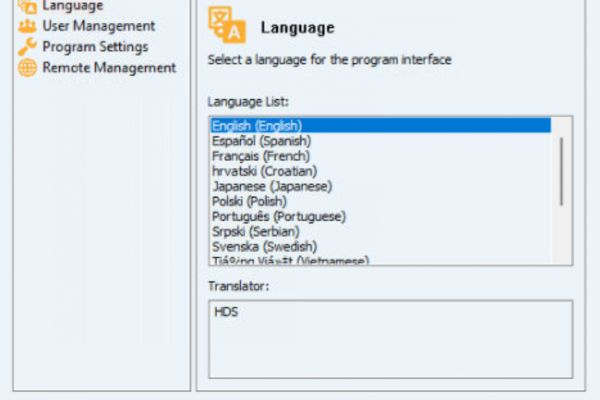Image resolution: width=600 pixels, height=400 pixels.
Task: Pick Français (French) in the list
Action: point(381,156)
